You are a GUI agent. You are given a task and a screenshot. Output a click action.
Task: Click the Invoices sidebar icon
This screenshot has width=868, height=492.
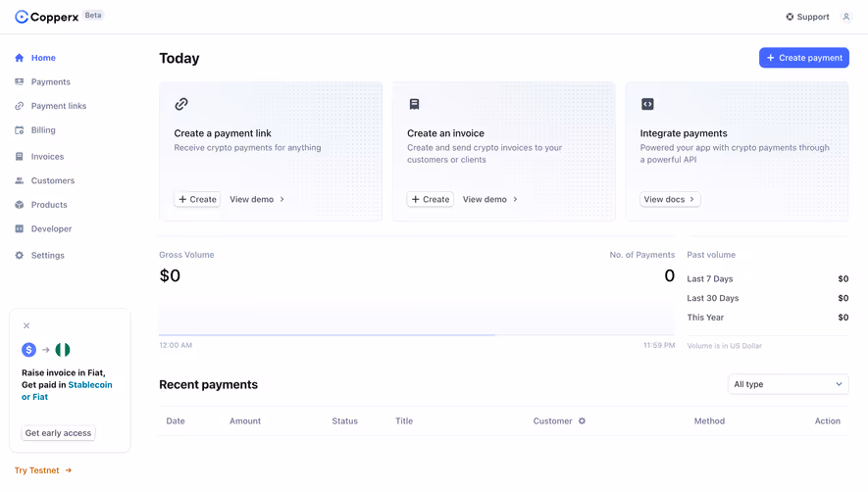point(20,157)
